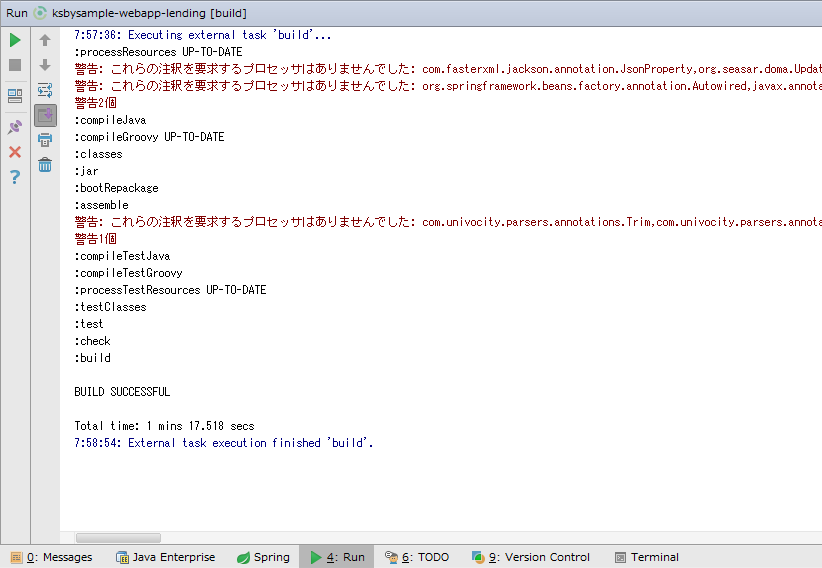Viewport: 822px width, 568px height.
Task: Toggle scroll to end of output
Action: [x=46, y=115]
